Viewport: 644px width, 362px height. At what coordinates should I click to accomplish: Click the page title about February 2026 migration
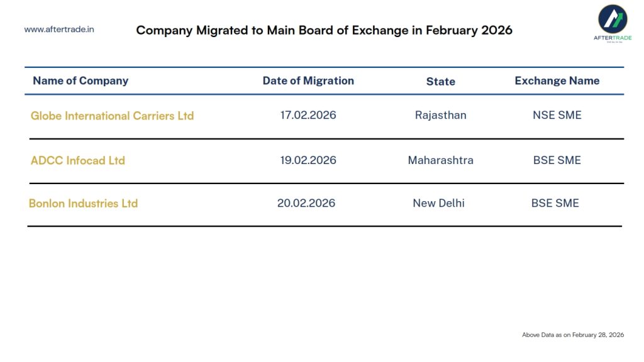coord(324,30)
